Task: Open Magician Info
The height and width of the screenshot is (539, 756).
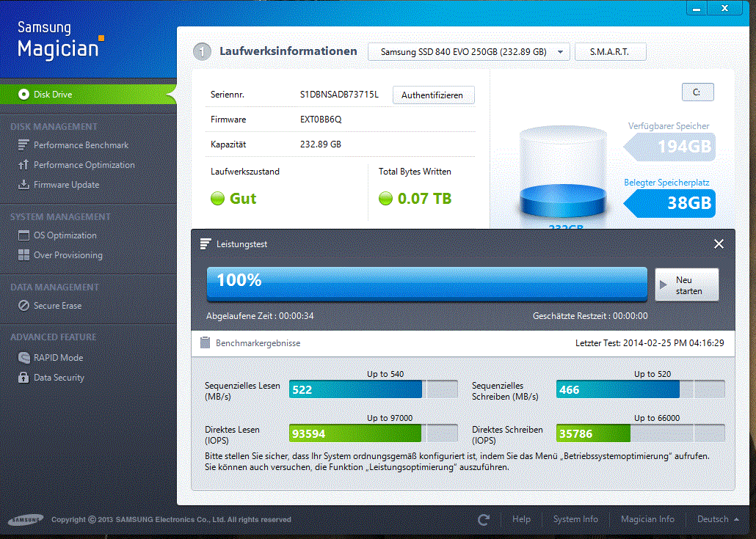Action: 647,519
